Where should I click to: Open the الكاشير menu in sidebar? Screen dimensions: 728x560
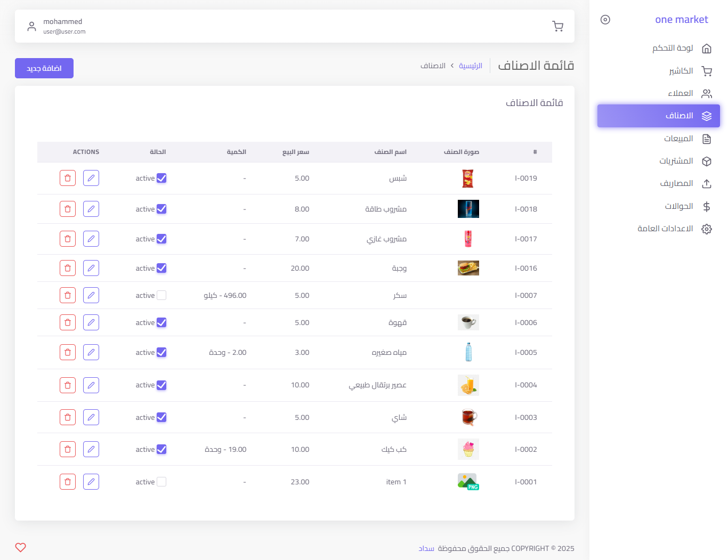[x=681, y=71]
